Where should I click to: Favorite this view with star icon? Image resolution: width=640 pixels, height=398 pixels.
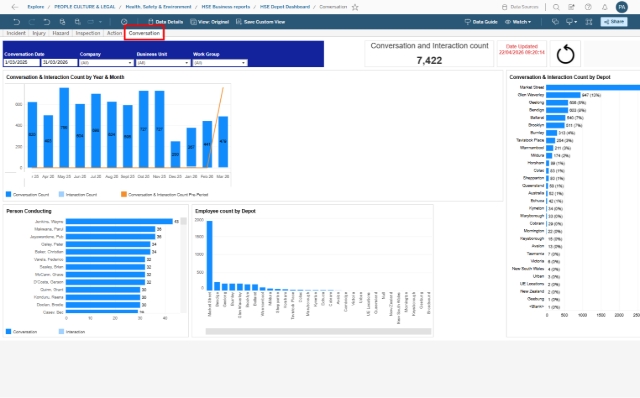[x=355, y=7]
